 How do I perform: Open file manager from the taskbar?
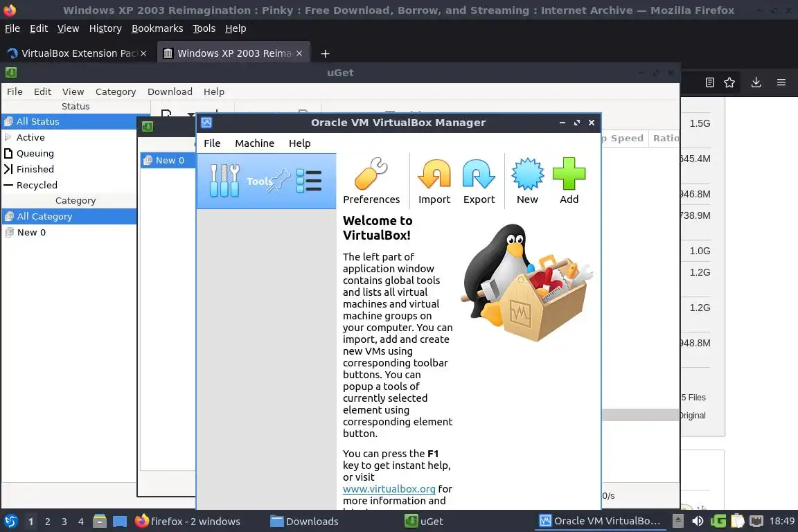100,522
